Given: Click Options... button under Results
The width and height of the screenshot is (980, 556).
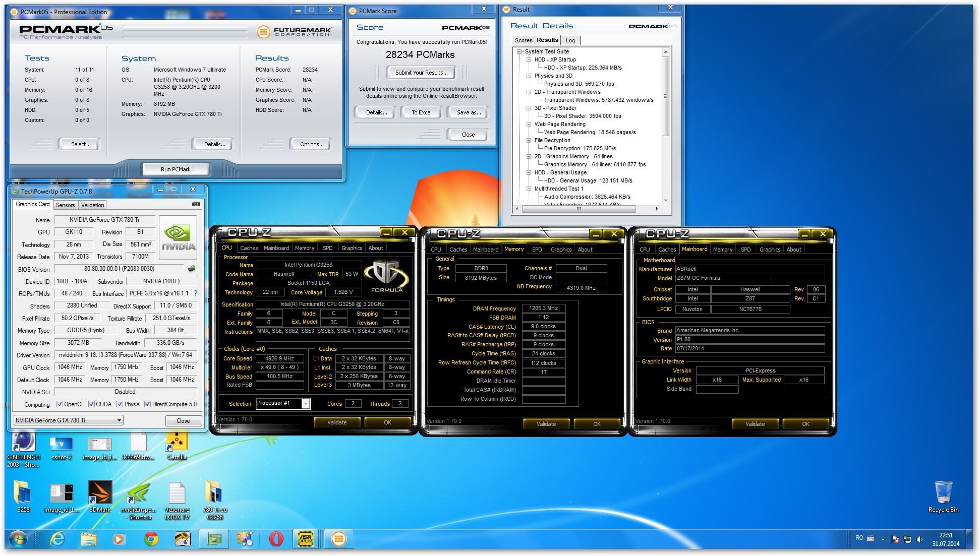Looking at the screenshot, I should pos(311,144).
